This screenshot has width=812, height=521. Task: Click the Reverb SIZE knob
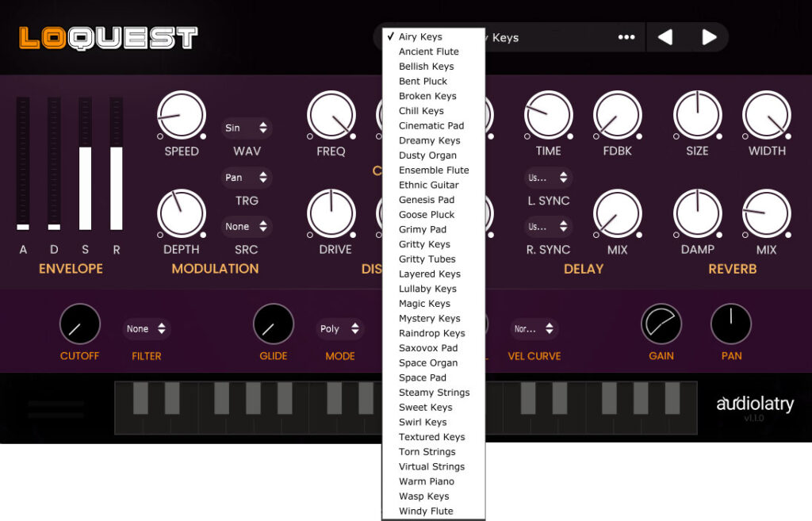(x=698, y=115)
